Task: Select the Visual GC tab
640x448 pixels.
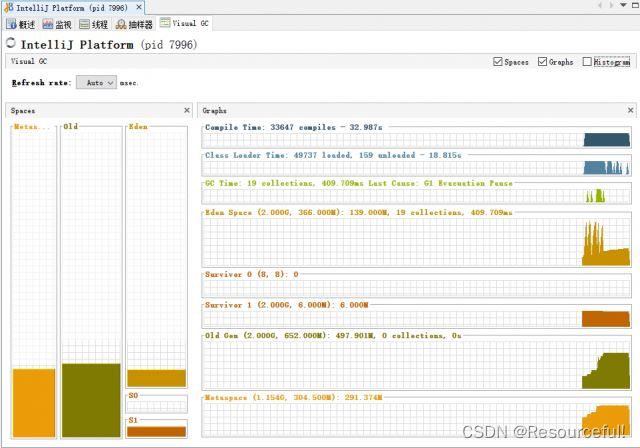Action: pyautogui.click(x=184, y=23)
